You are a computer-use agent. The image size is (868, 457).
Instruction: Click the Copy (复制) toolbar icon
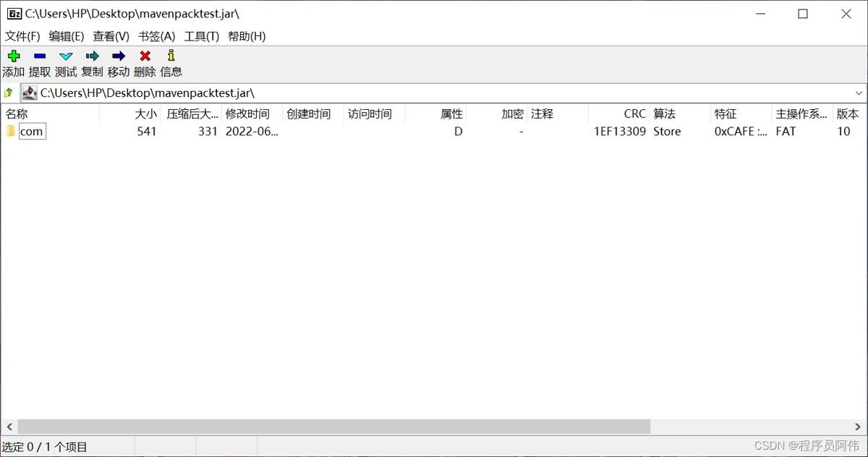[92, 56]
